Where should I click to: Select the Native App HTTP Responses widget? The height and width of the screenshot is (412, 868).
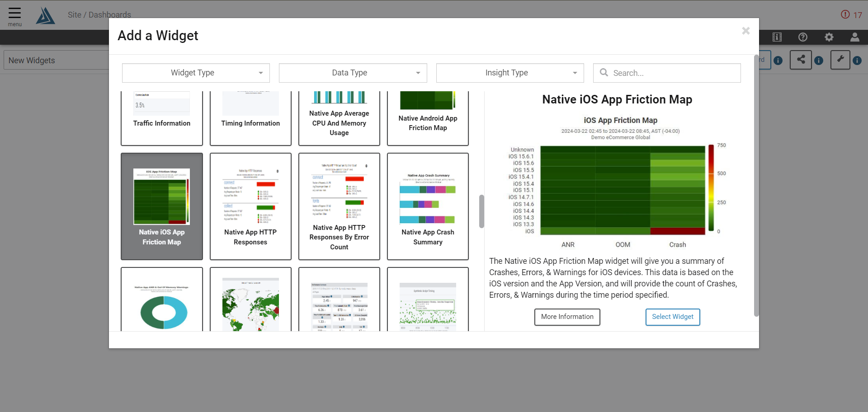250,206
